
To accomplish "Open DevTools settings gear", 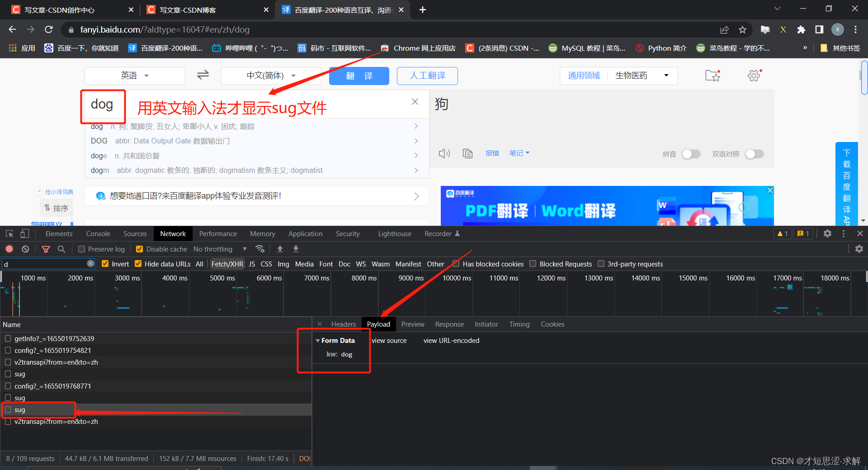I will [x=827, y=233].
